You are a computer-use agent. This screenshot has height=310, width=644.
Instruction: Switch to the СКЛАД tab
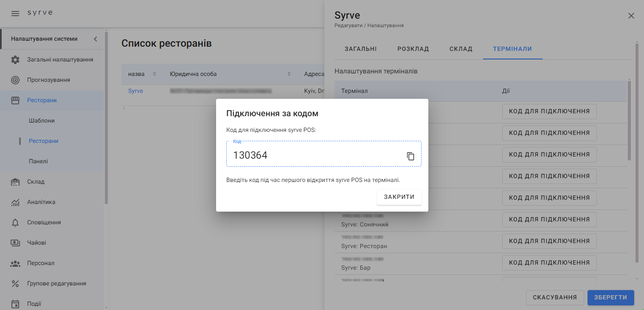[x=461, y=49]
